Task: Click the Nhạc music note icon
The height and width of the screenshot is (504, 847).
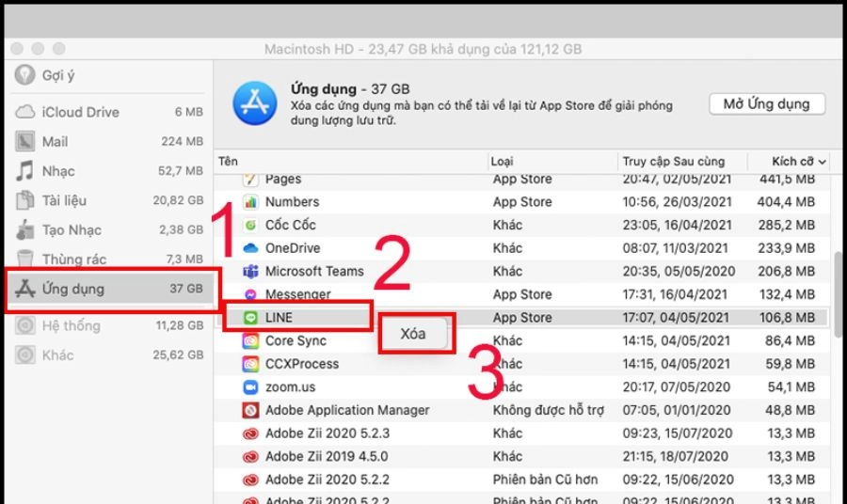Action: 24,171
